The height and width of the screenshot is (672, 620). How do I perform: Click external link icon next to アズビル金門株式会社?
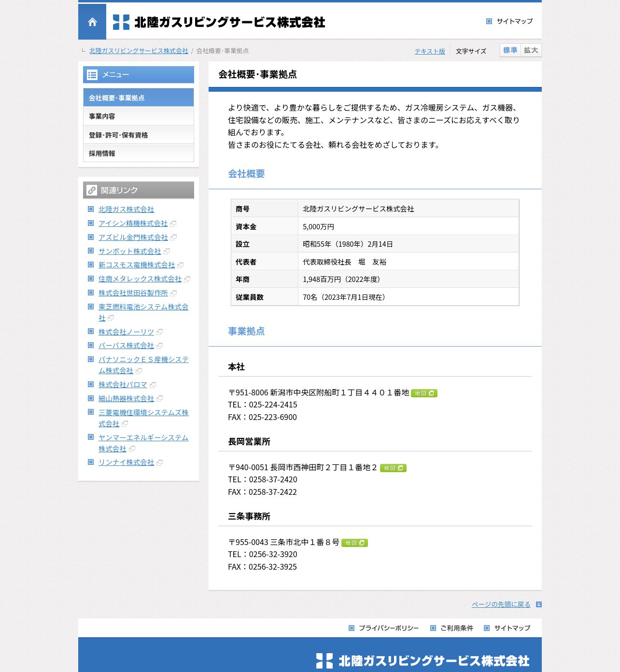click(174, 238)
